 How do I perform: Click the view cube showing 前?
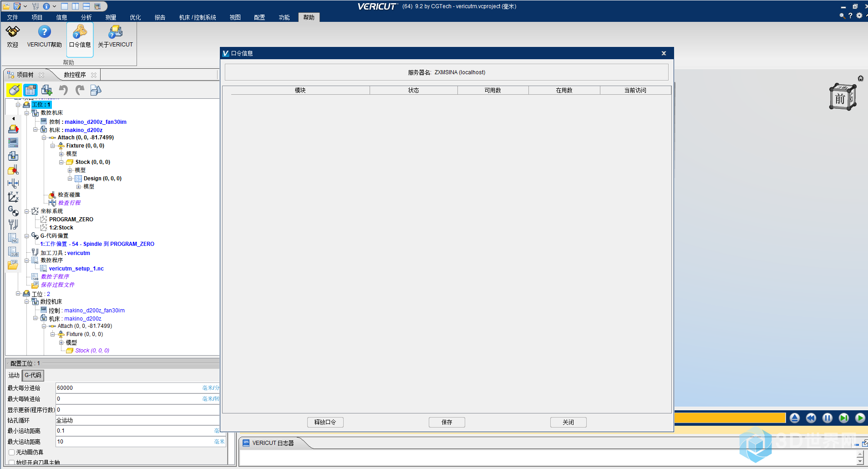843,97
